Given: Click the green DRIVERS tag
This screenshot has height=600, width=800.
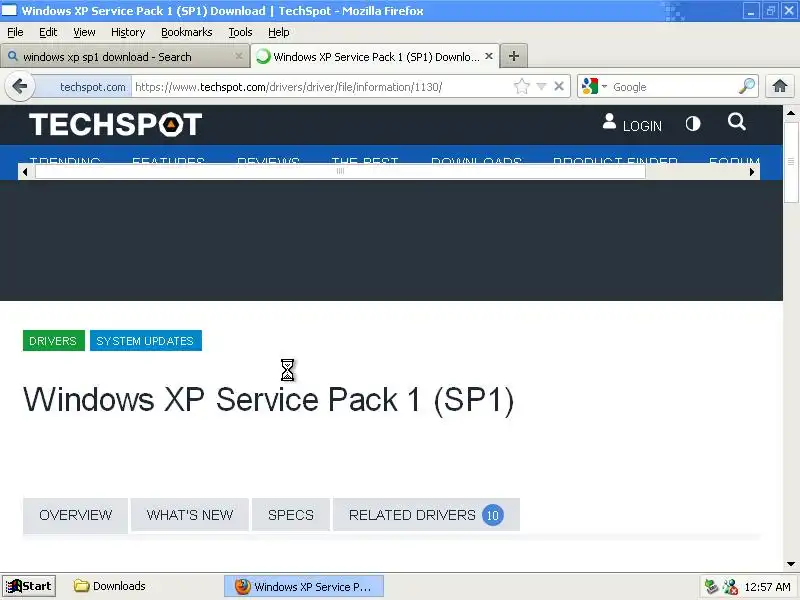Looking at the screenshot, I should tap(53, 341).
